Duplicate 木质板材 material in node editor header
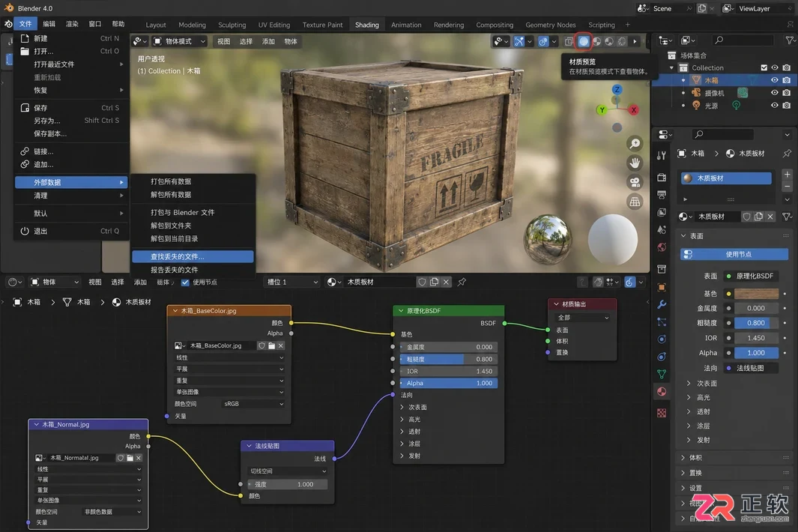 pyautogui.click(x=434, y=282)
